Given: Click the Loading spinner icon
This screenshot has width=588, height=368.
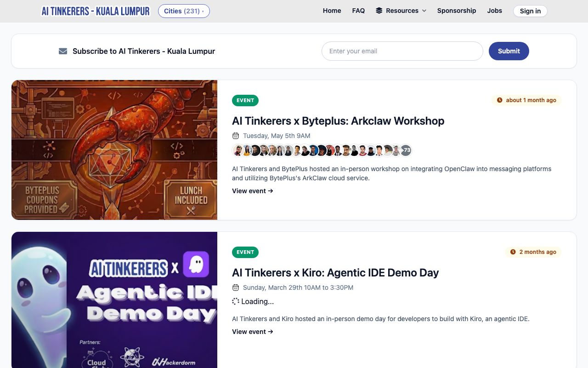Looking at the screenshot, I should coord(236,301).
